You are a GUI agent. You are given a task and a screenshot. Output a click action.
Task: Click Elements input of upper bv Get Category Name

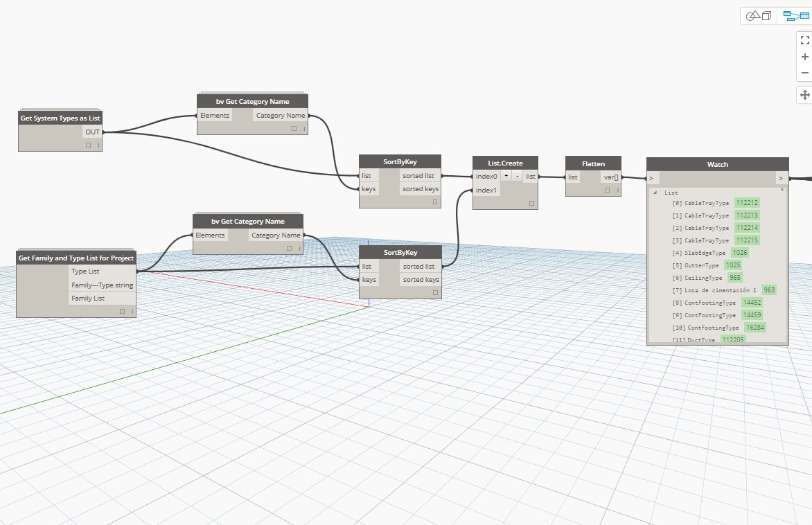coord(214,116)
